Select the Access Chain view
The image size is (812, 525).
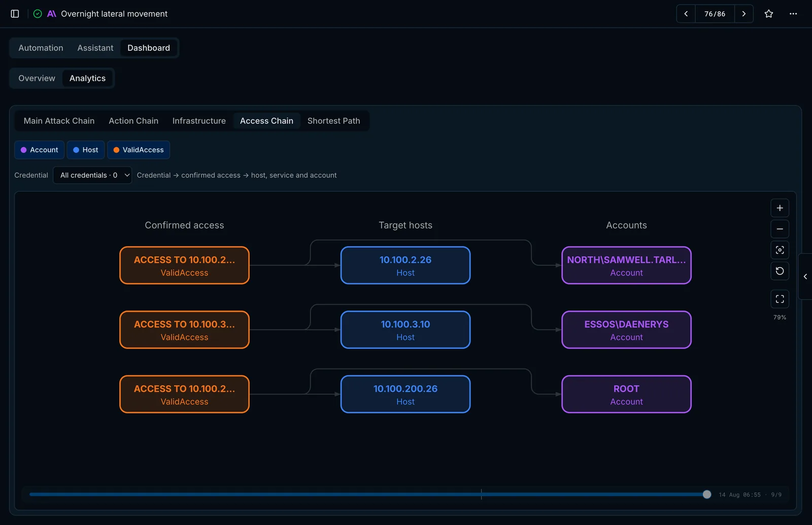(267, 121)
